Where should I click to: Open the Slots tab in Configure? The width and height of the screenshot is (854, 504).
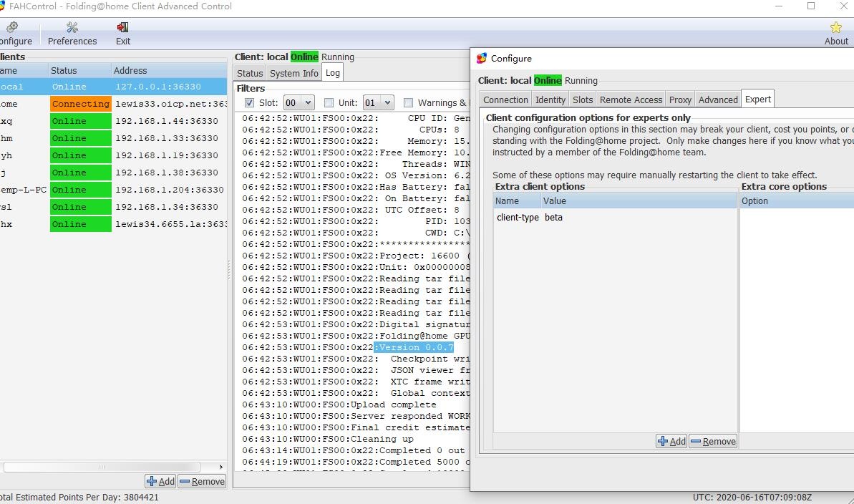[x=583, y=100]
